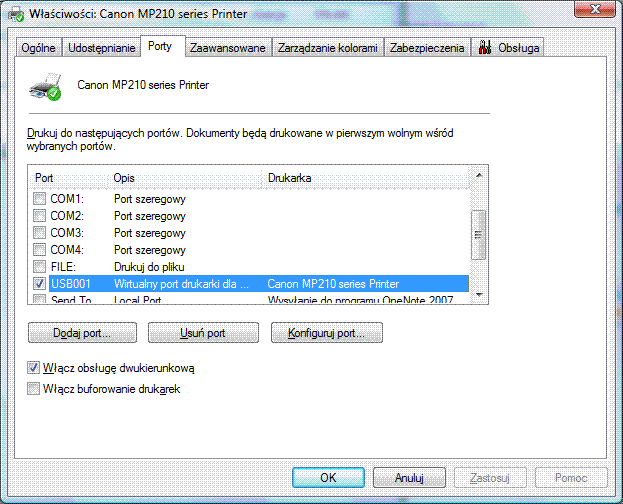Click the Opis column header
623x504 pixels.
pyautogui.click(x=184, y=178)
